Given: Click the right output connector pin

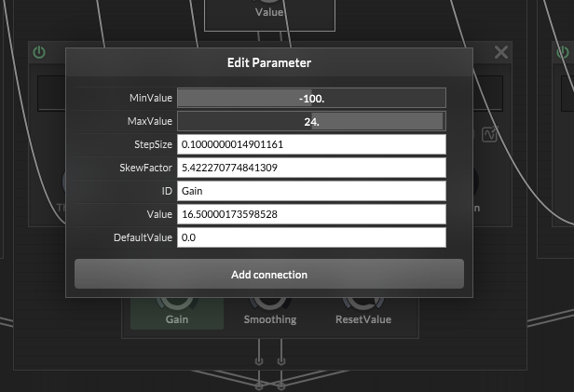Looking at the screenshot, I should [x=280, y=360].
